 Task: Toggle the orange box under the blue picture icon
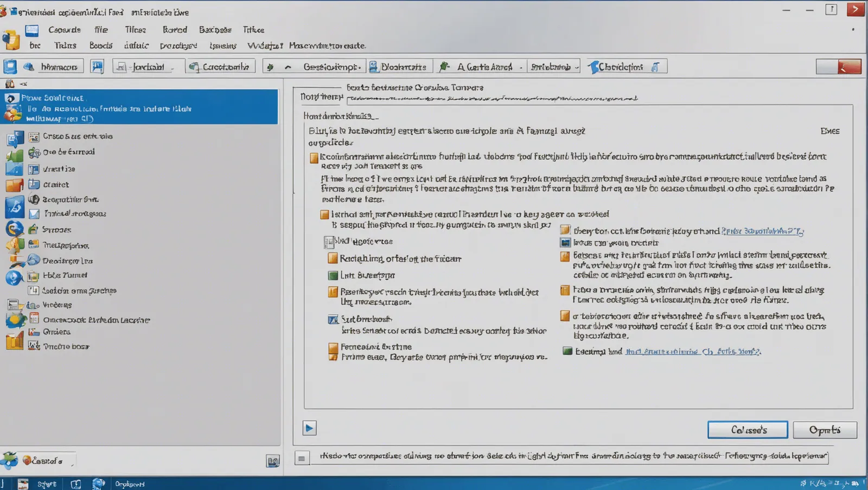tap(565, 256)
